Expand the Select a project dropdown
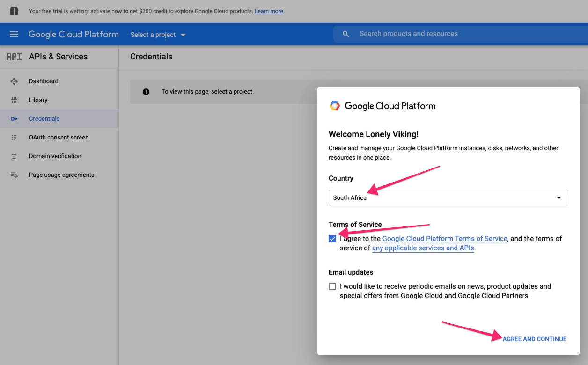This screenshot has width=588, height=365. click(x=158, y=35)
